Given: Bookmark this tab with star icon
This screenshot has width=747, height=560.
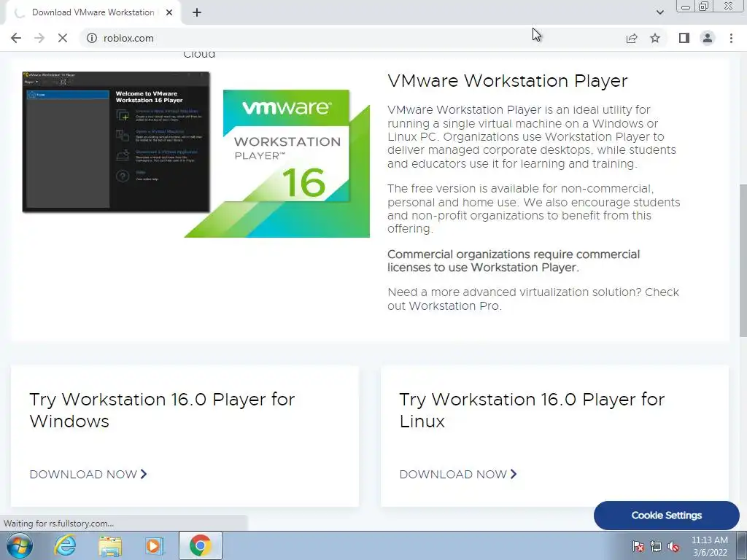Looking at the screenshot, I should pyautogui.click(x=655, y=38).
